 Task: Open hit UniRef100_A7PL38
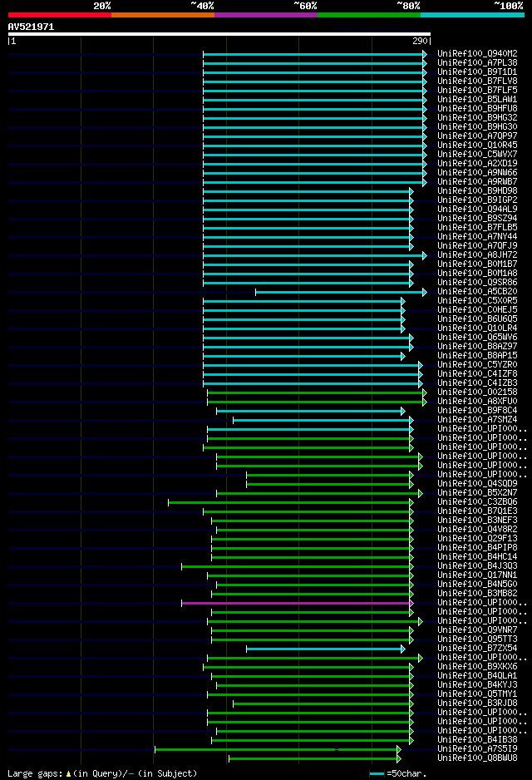pos(477,62)
